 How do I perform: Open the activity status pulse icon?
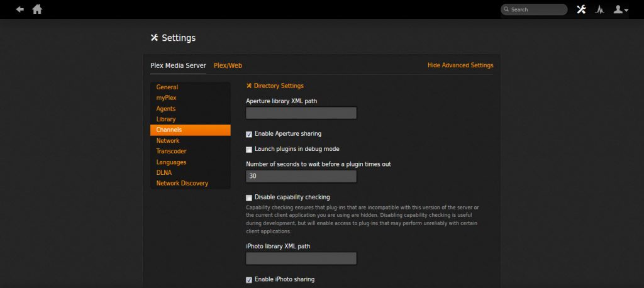coord(599,9)
